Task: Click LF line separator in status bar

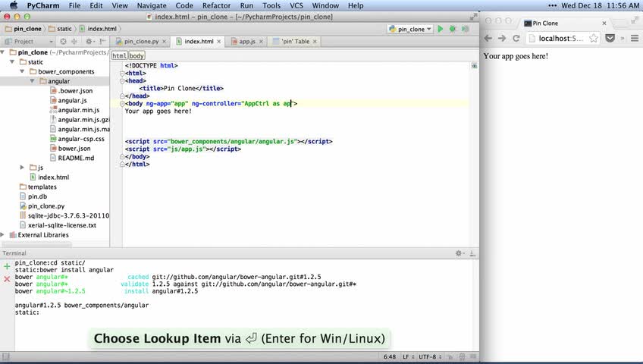Action: pyautogui.click(x=408, y=356)
